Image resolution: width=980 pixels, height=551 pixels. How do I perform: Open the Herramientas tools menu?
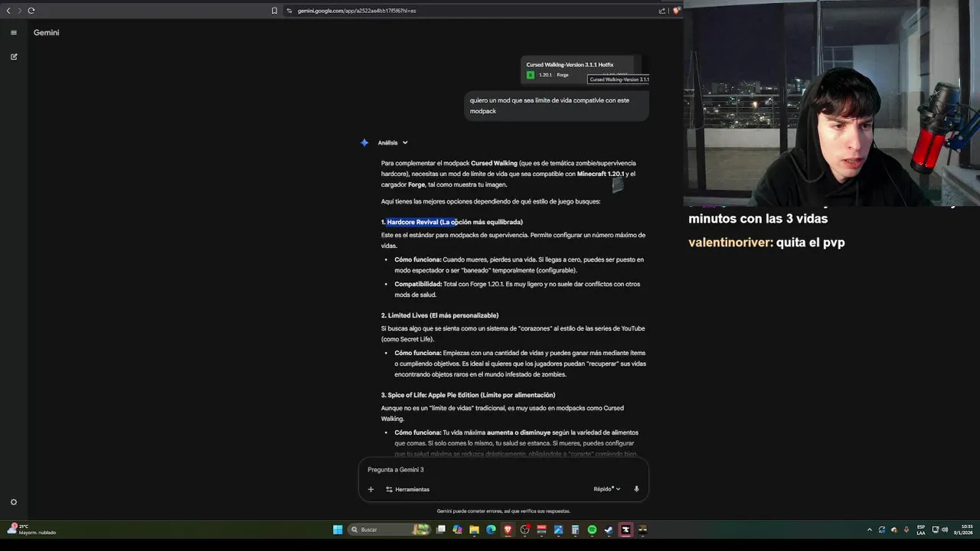407,489
